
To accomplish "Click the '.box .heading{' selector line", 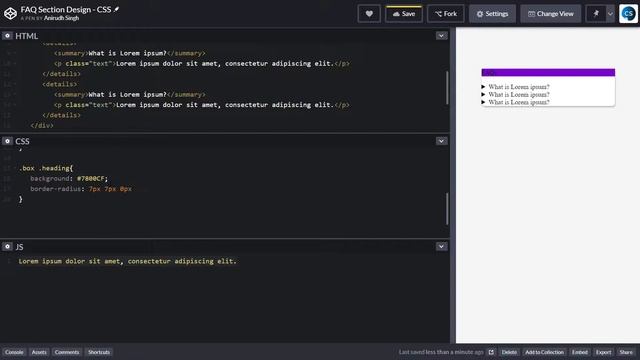I will 46,168.
